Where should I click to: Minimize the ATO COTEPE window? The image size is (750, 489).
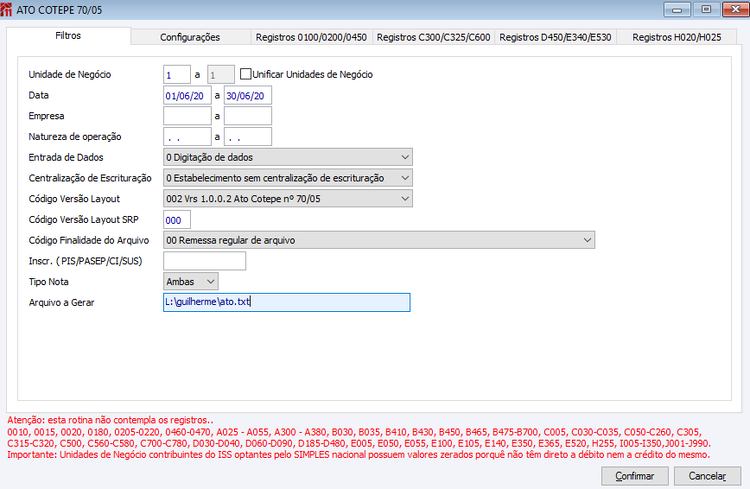pos(677,10)
